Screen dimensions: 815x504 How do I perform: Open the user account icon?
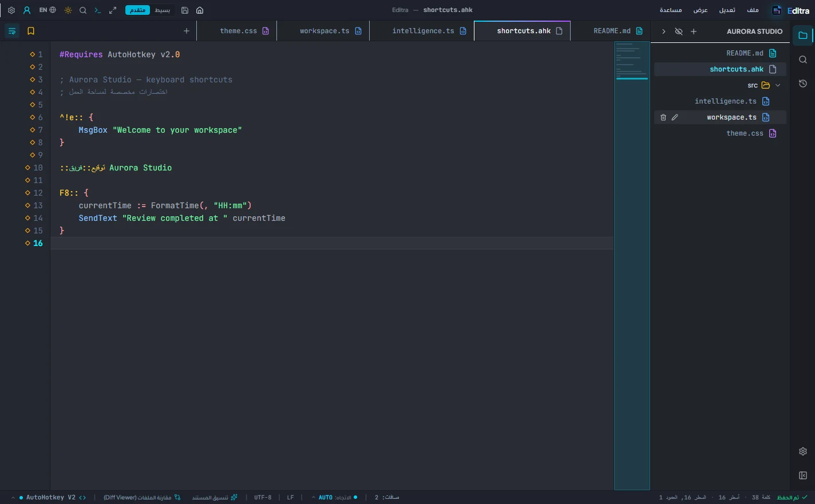27,10
